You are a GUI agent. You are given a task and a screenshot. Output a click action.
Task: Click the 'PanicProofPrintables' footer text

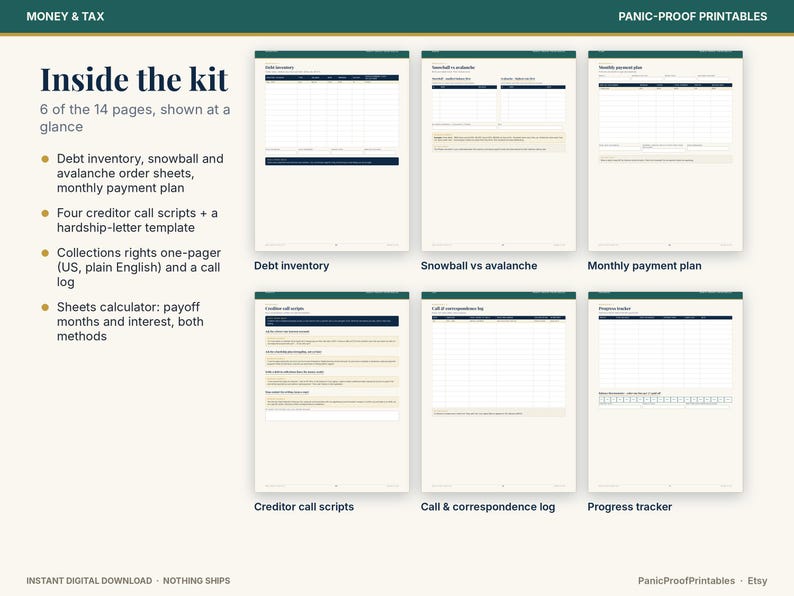(x=686, y=581)
